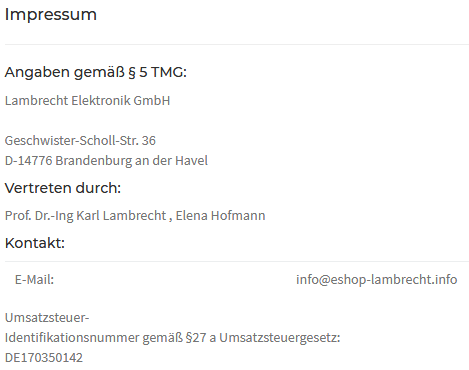Click the name Elena Hofmann
This screenshot has height=370, width=469.
pyautogui.click(x=220, y=216)
